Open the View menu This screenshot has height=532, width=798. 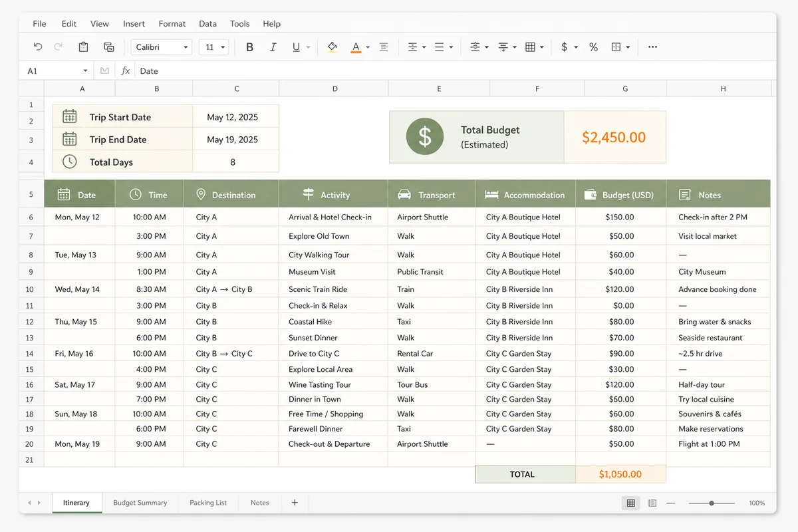100,23
